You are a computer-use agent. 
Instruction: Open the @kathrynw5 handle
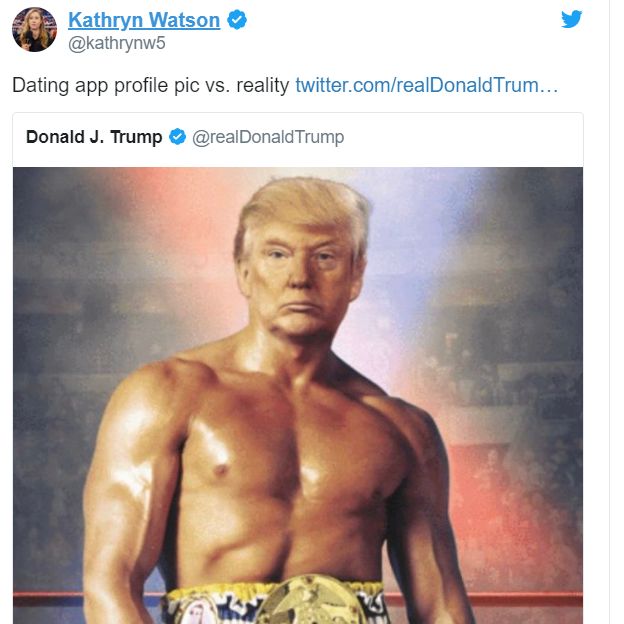point(116,43)
